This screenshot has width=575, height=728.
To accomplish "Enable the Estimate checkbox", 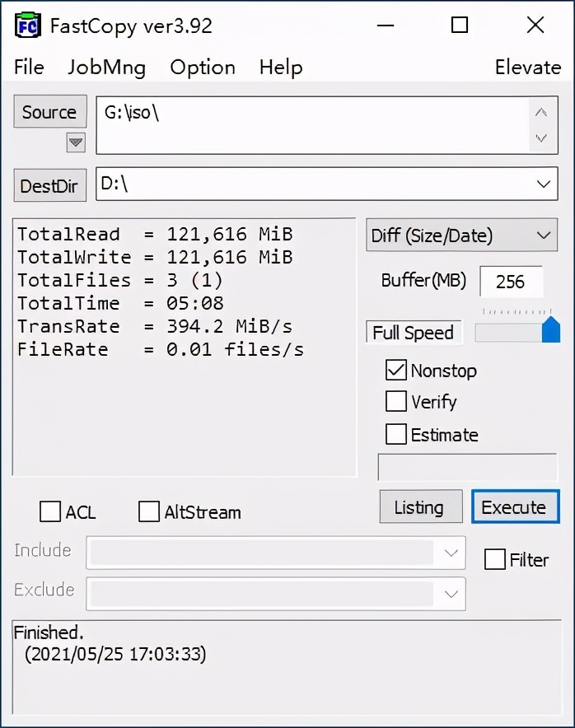I will pyautogui.click(x=396, y=434).
